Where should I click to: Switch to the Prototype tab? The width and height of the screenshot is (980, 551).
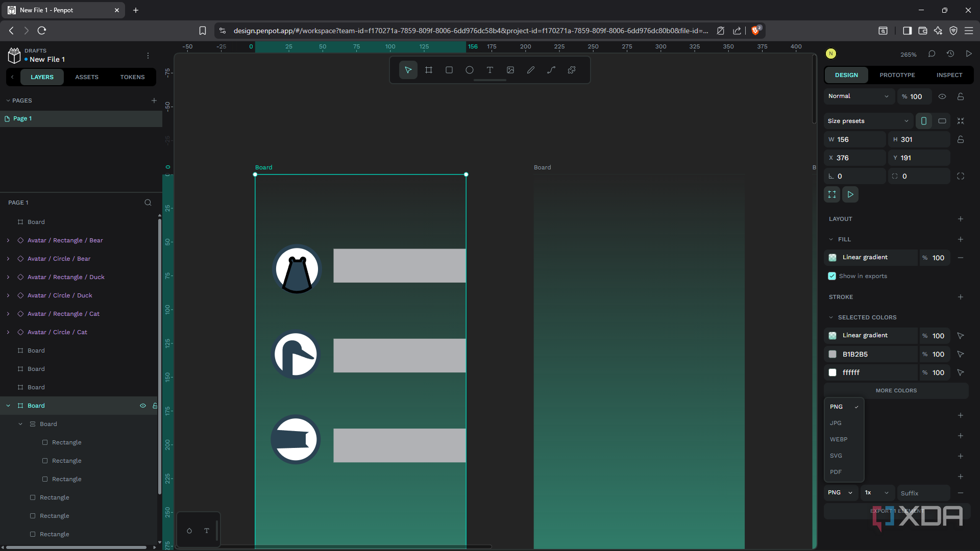897,75
